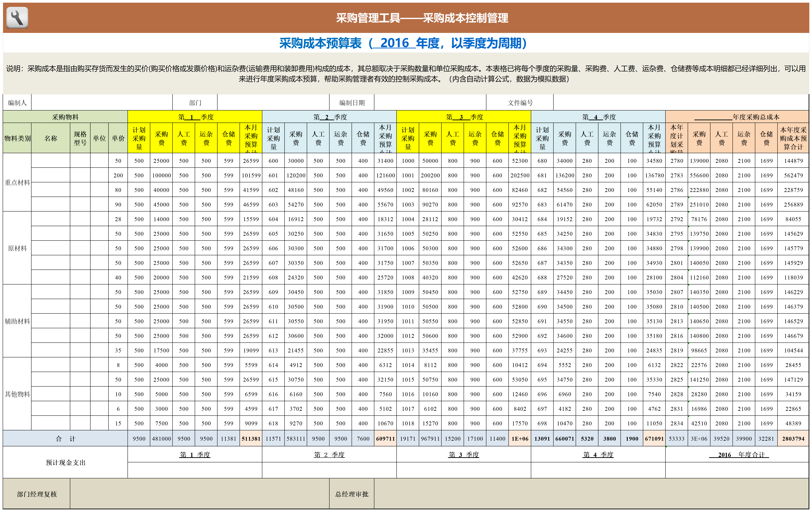Click unit price cell with value 200
Screen dimensions: 812x512
pyautogui.click(x=118, y=175)
